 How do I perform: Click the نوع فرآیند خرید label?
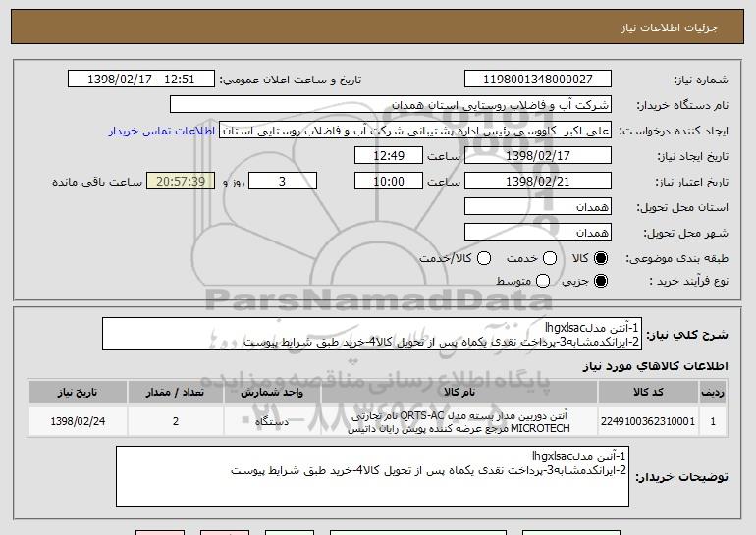point(688,281)
